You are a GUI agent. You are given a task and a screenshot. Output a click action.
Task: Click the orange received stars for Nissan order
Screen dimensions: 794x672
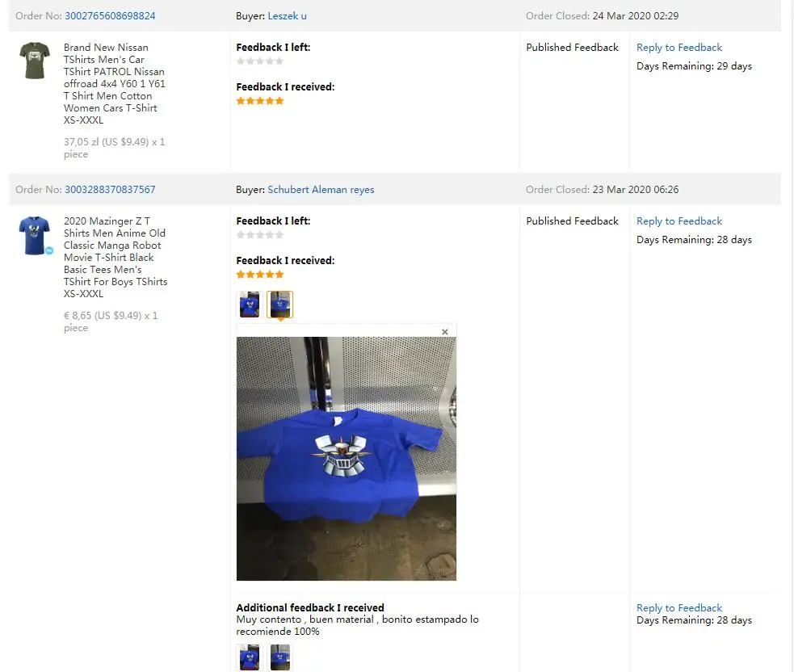tap(260, 101)
